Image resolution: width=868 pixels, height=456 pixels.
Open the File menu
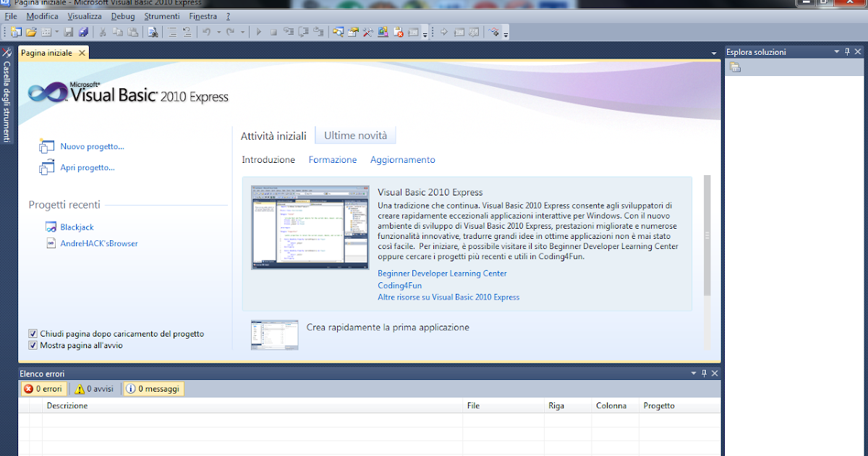point(11,16)
